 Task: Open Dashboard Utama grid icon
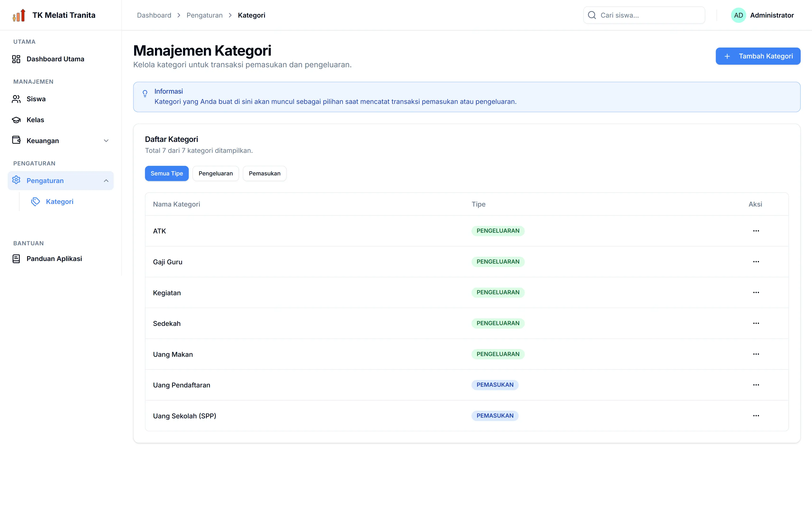[16, 59]
